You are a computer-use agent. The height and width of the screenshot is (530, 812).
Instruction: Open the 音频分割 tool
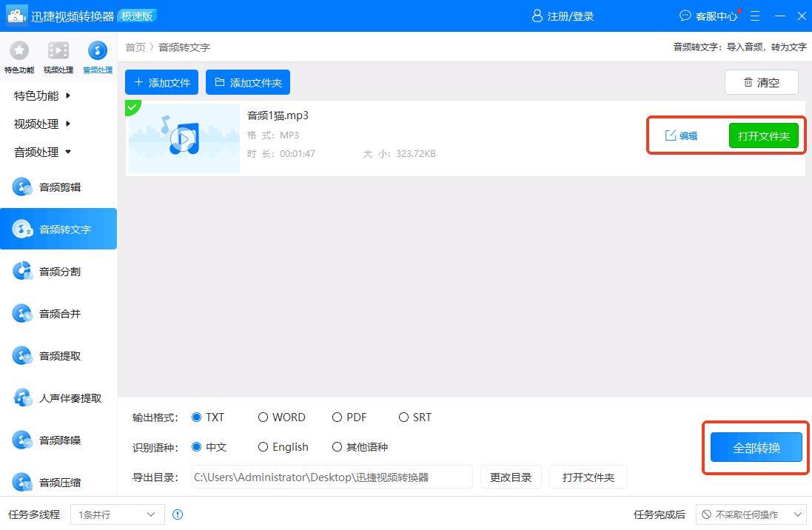tap(59, 272)
